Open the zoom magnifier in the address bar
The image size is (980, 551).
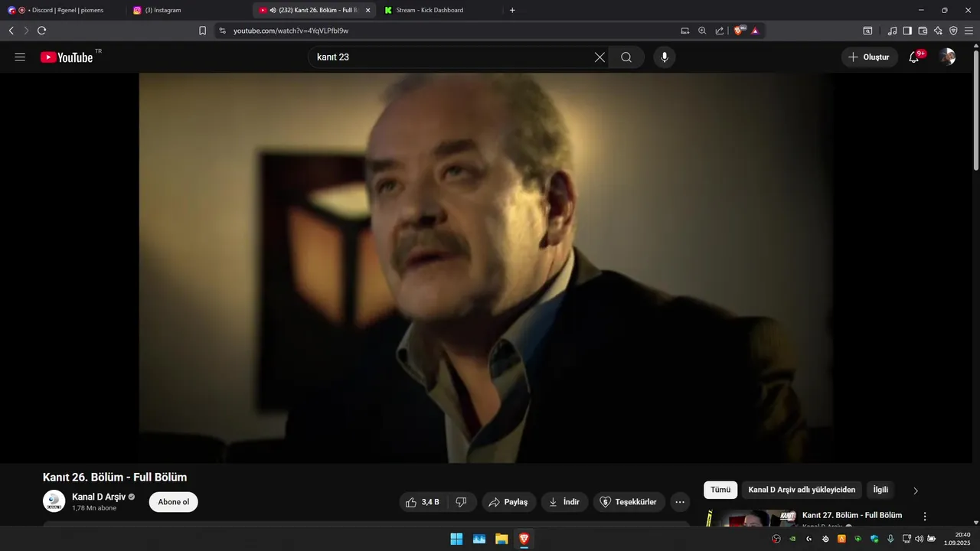[702, 31]
